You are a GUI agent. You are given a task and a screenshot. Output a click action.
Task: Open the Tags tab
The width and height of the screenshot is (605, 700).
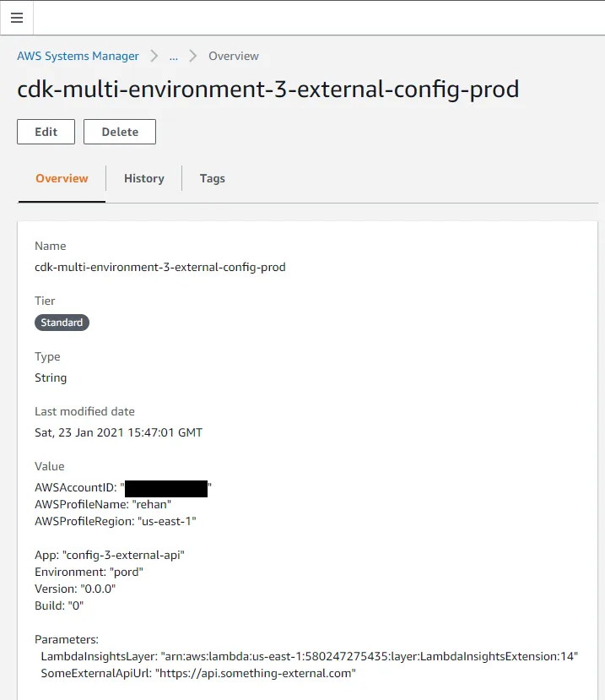pos(212,178)
